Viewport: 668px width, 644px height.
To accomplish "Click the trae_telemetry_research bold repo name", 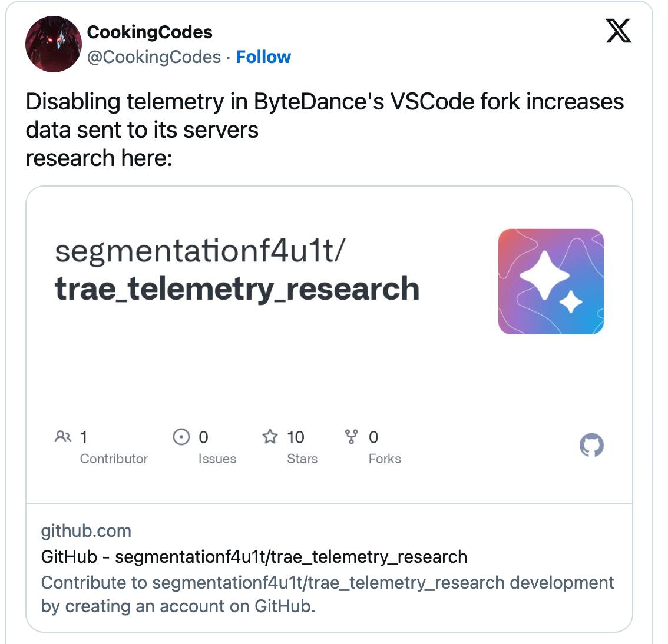I will click(237, 289).
